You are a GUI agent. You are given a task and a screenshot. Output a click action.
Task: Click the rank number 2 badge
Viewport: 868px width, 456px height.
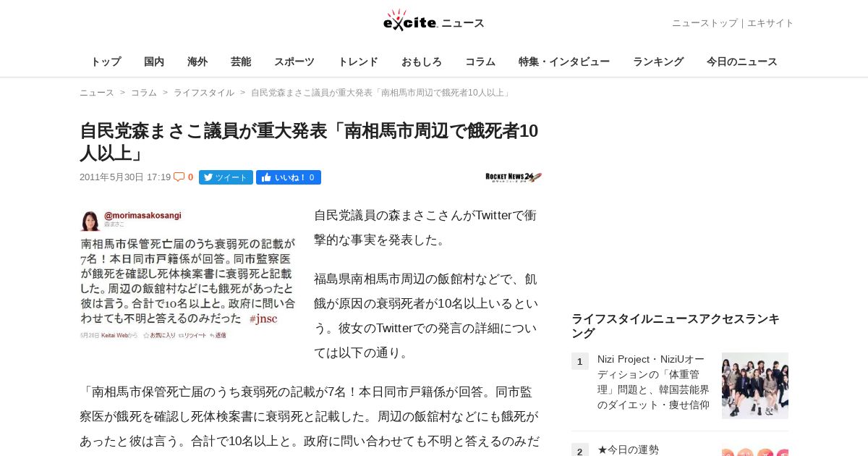tap(579, 450)
